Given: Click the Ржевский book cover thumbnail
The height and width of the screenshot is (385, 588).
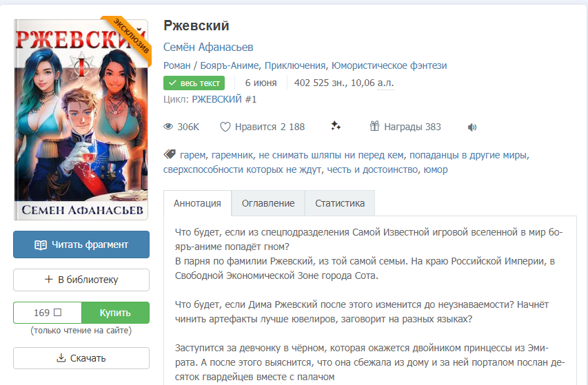Looking at the screenshot, I should tap(81, 119).
